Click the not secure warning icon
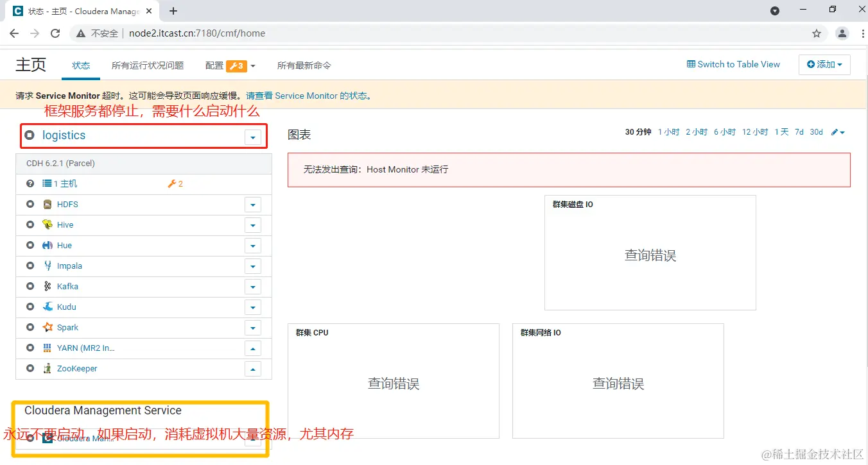This screenshot has width=868, height=465. pyautogui.click(x=81, y=33)
